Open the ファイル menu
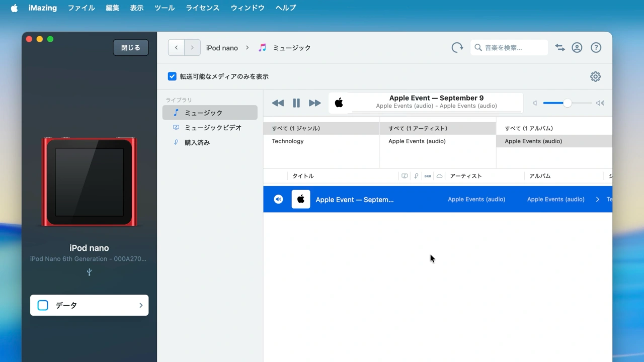The width and height of the screenshot is (644, 362). (x=81, y=8)
